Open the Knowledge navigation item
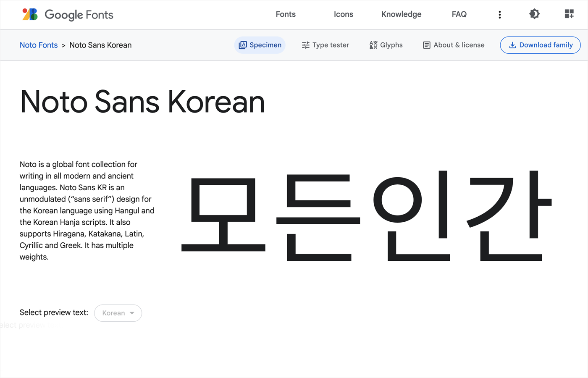 coord(401,14)
